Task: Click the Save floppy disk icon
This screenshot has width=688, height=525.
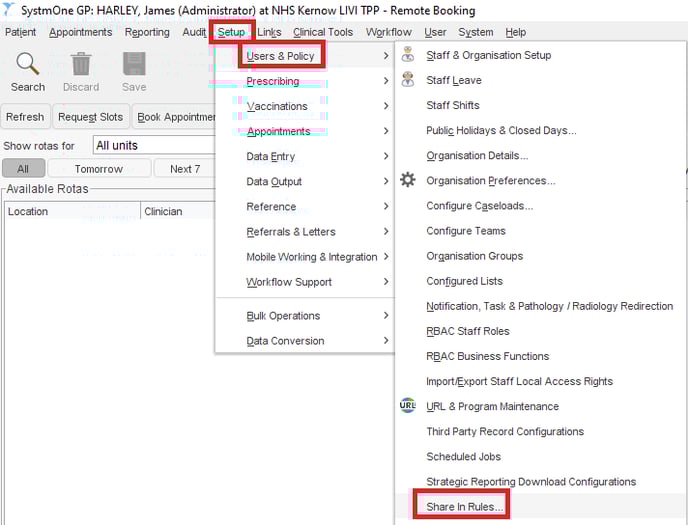Action: pyautogui.click(x=134, y=64)
